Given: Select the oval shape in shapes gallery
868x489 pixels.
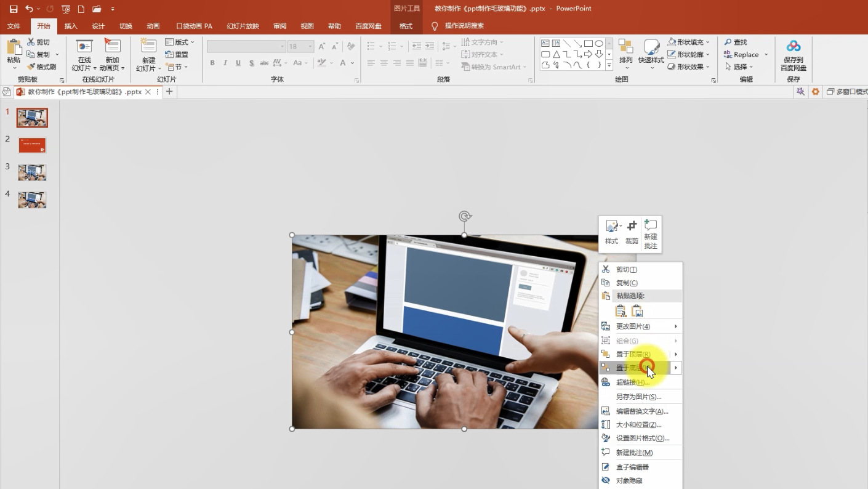Looking at the screenshot, I should click(x=599, y=43).
